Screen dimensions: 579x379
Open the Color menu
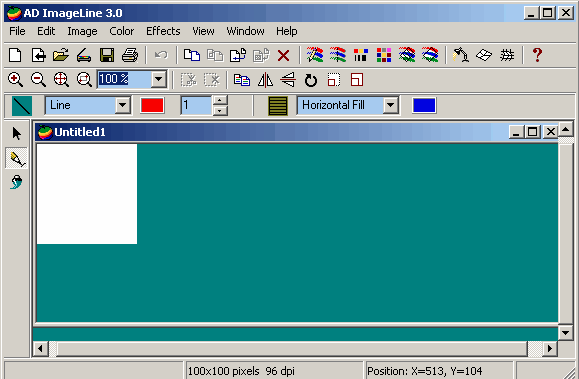pyautogui.click(x=121, y=31)
